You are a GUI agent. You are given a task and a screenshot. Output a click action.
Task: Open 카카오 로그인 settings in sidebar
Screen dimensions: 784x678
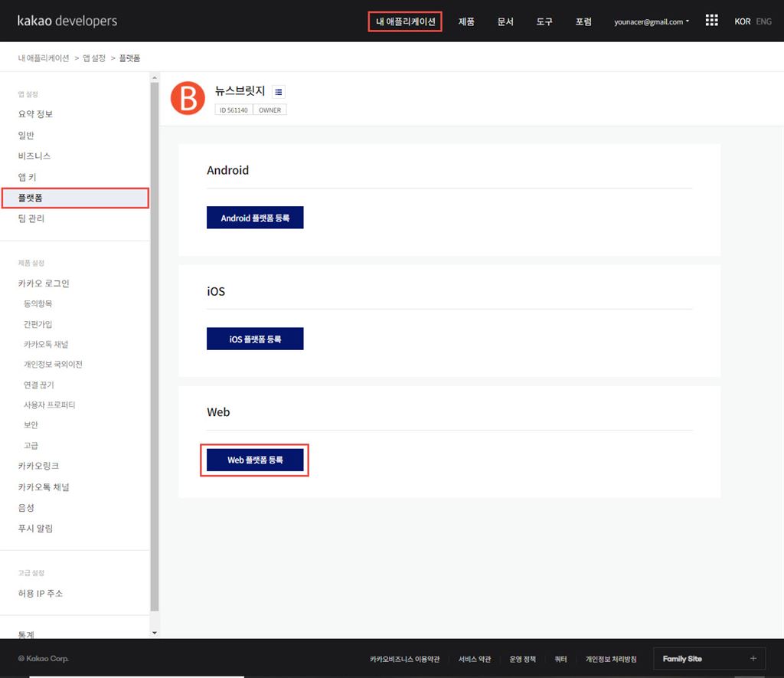click(44, 283)
